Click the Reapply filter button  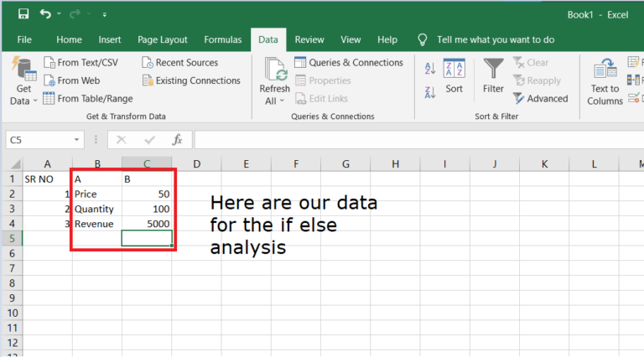[x=537, y=80]
